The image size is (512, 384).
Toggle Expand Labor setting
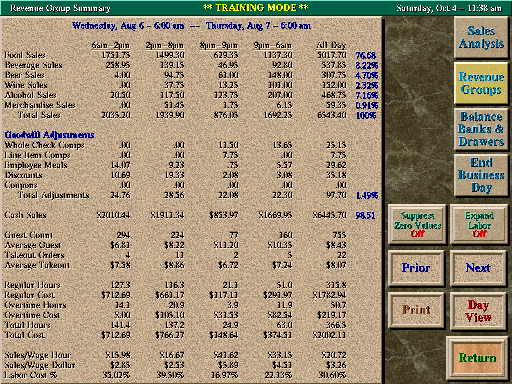(479, 224)
